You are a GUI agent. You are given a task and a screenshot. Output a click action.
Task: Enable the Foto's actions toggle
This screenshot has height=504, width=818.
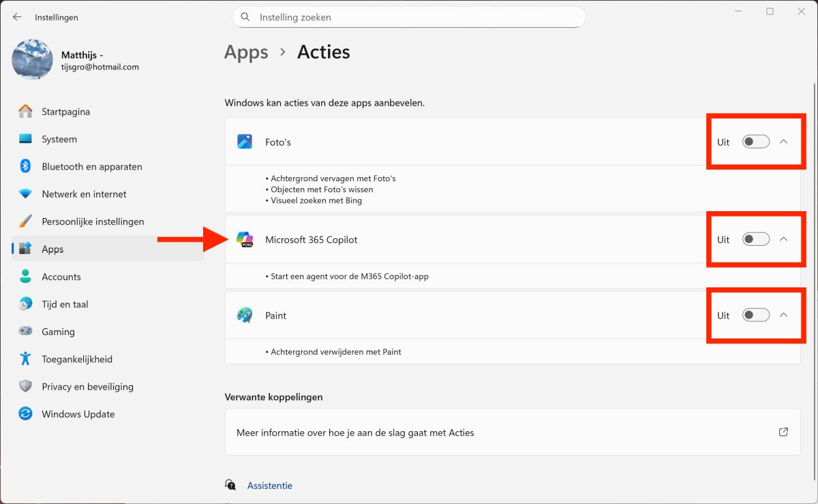(755, 142)
